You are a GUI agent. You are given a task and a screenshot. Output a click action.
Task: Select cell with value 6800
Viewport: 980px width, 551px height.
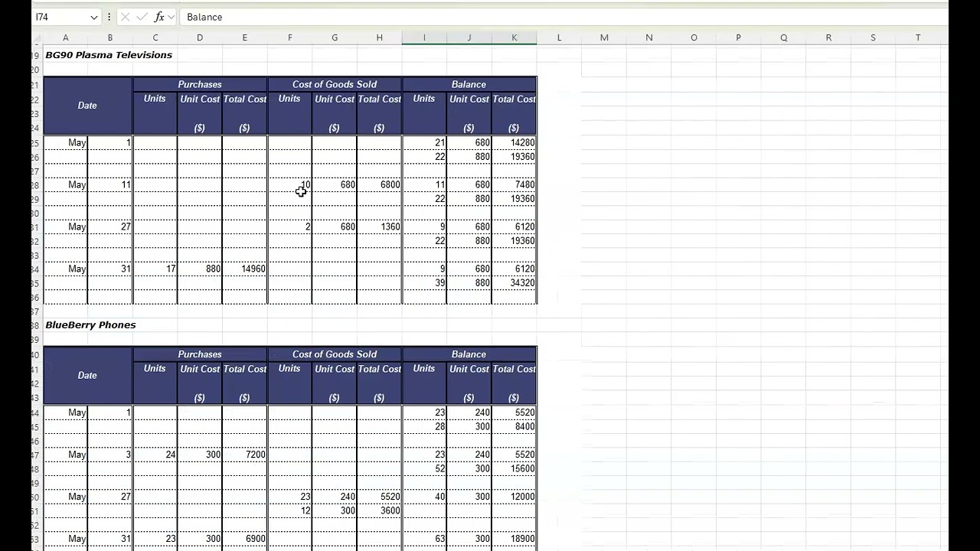(380, 185)
